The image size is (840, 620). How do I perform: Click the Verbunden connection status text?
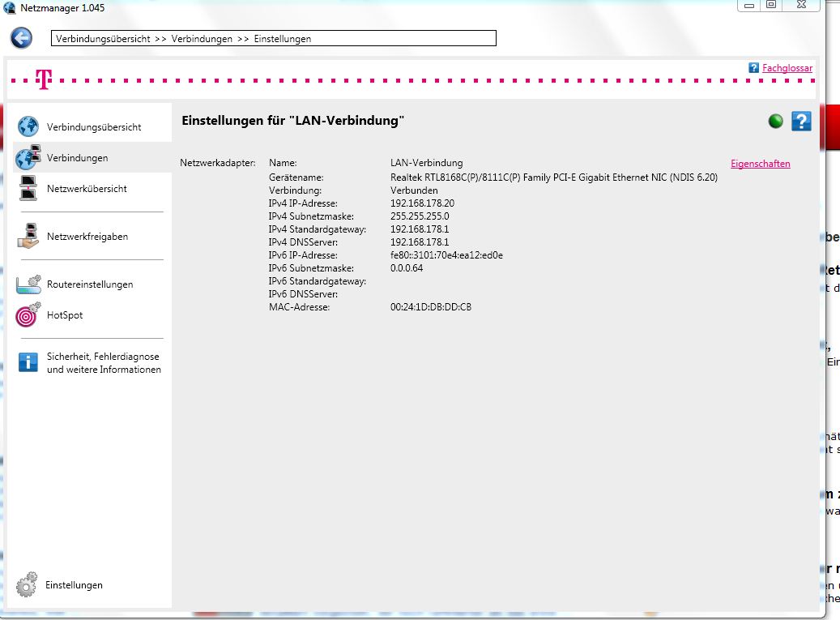click(414, 190)
